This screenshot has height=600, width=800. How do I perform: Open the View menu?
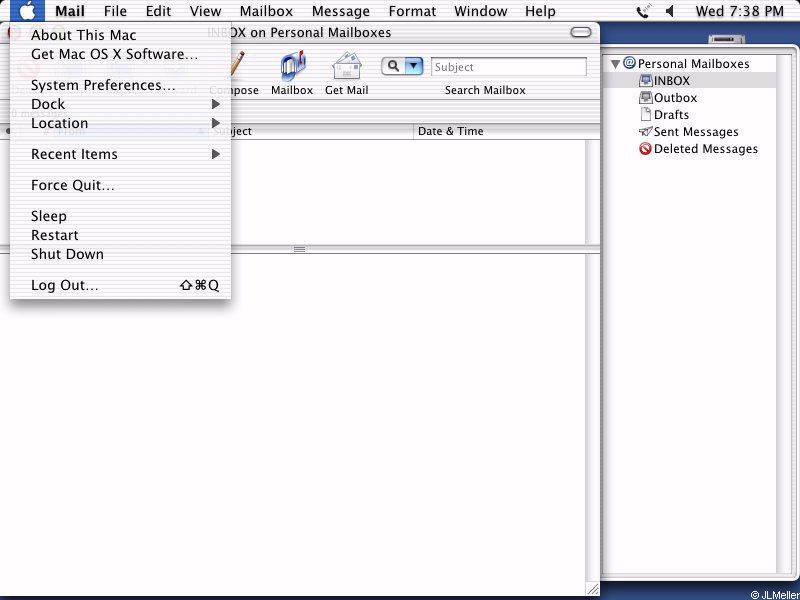pyautogui.click(x=206, y=11)
